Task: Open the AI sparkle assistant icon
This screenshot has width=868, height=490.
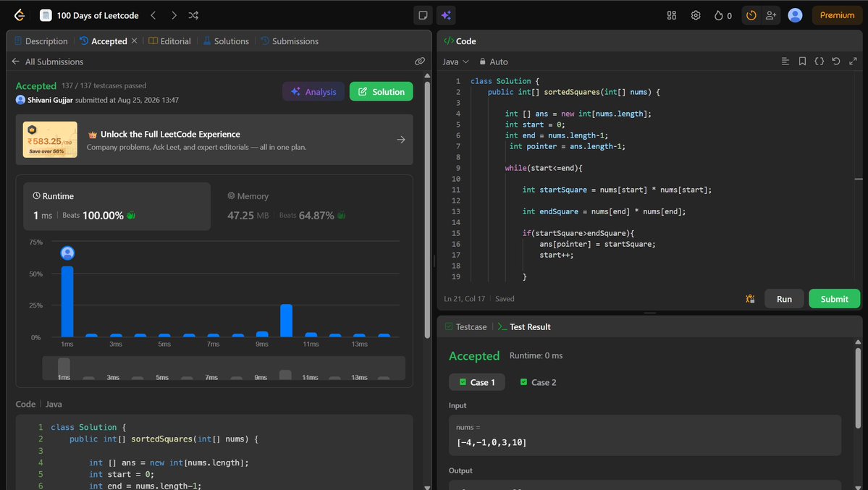Action: (446, 15)
